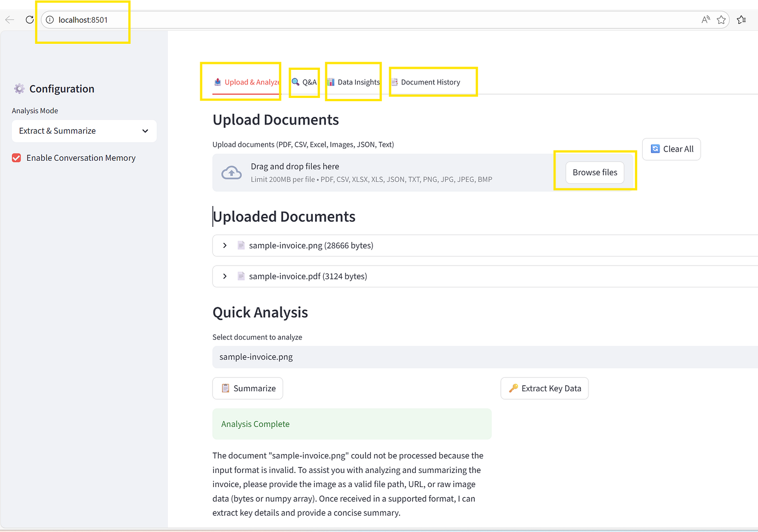Open the Select document to analyze dropdown
Viewport: 758px width, 532px height.
pyautogui.click(x=485, y=357)
